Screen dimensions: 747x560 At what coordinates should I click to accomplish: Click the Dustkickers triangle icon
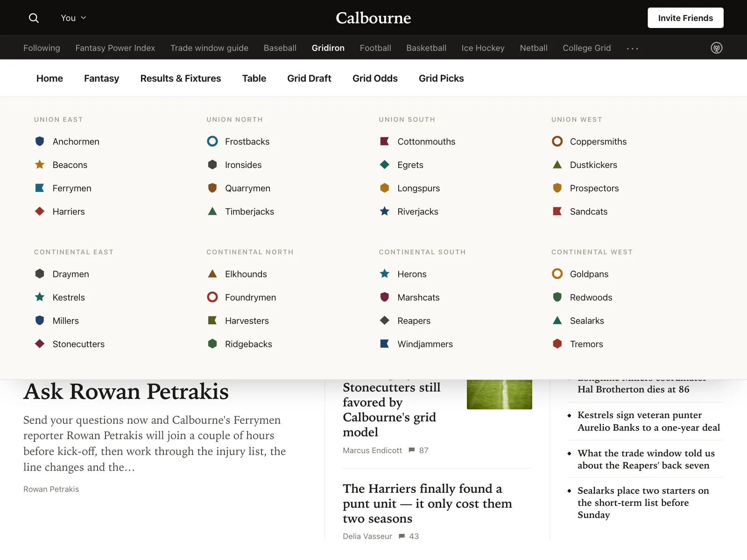click(x=557, y=164)
